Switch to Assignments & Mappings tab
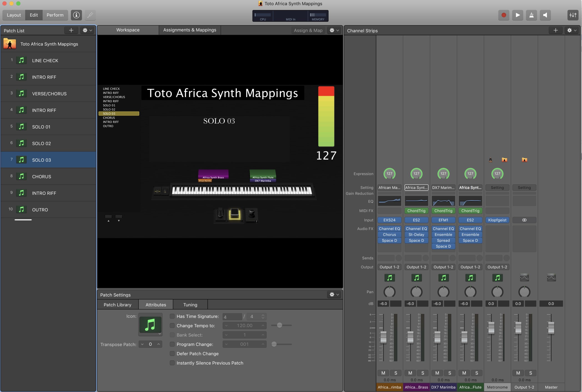Screen dimensions: 582x392 pyautogui.click(x=190, y=30)
